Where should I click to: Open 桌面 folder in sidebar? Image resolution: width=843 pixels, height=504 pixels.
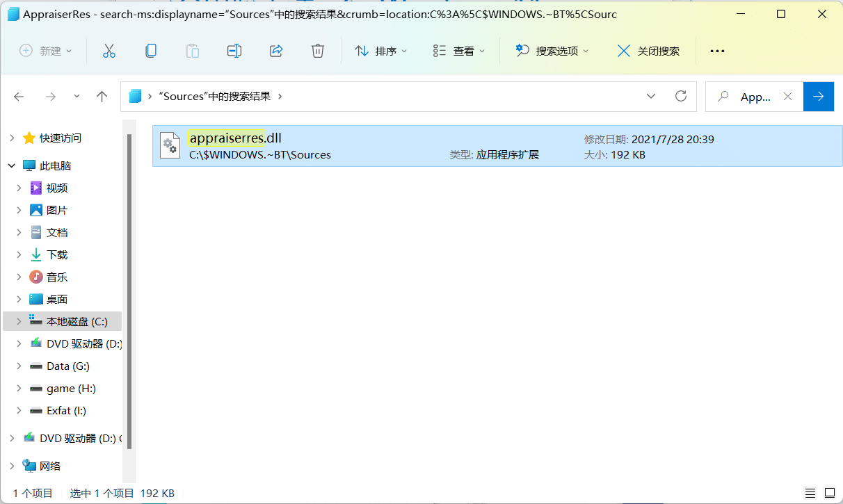57,300
